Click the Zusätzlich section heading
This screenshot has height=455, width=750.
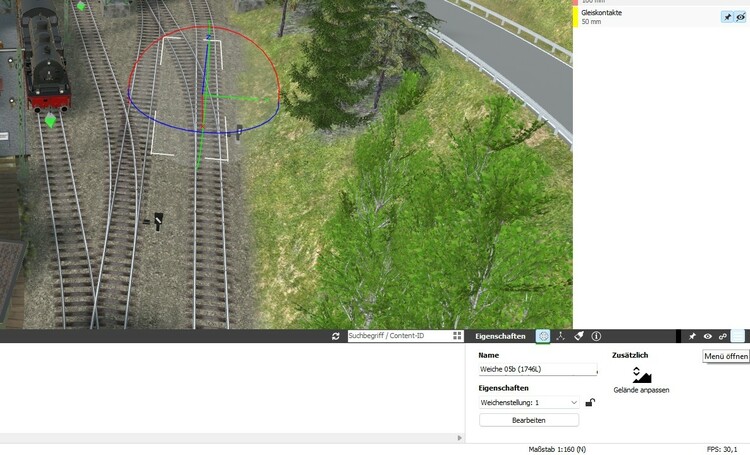pyautogui.click(x=630, y=355)
